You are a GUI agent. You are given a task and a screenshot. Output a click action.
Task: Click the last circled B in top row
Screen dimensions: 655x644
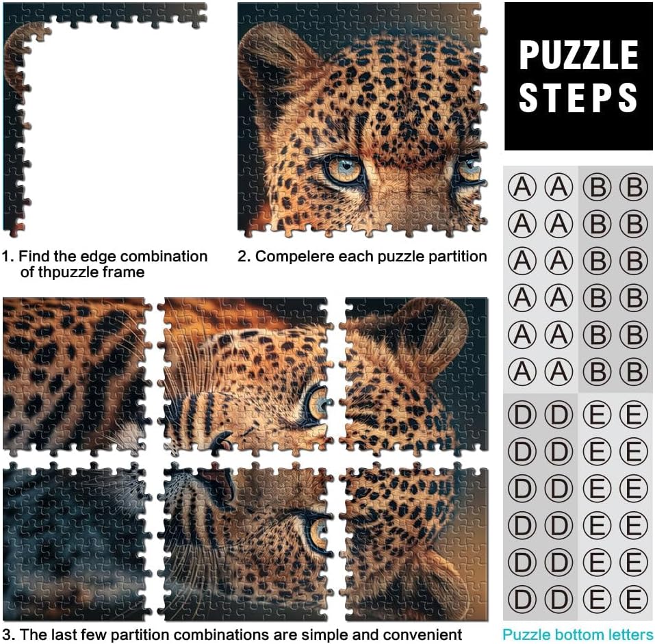pos(634,187)
